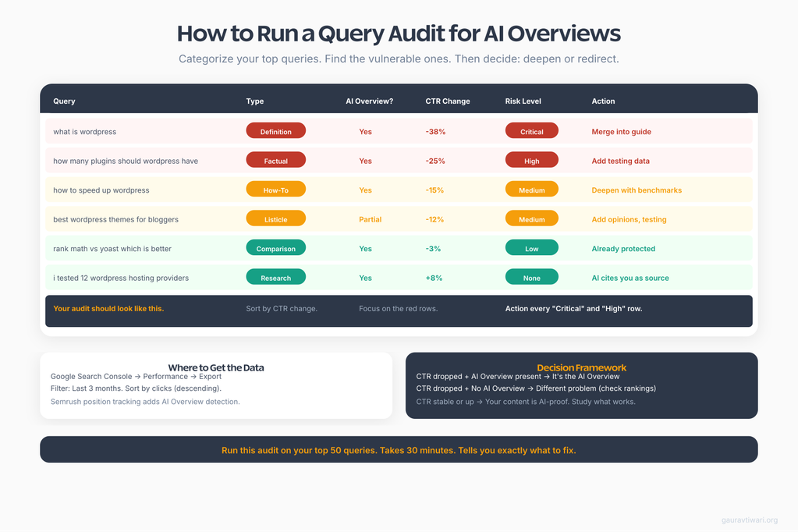Select the High risk level badge

(531, 161)
